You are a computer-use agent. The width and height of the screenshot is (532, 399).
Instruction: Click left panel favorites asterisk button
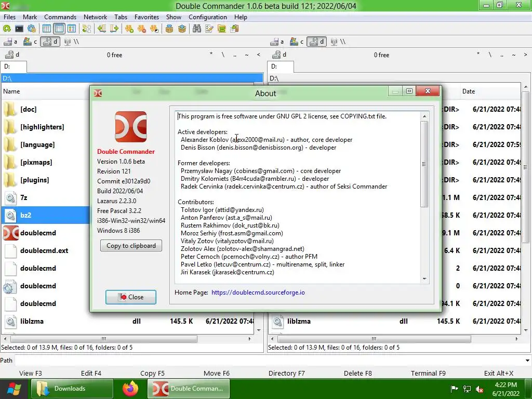[x=211, y=54]
